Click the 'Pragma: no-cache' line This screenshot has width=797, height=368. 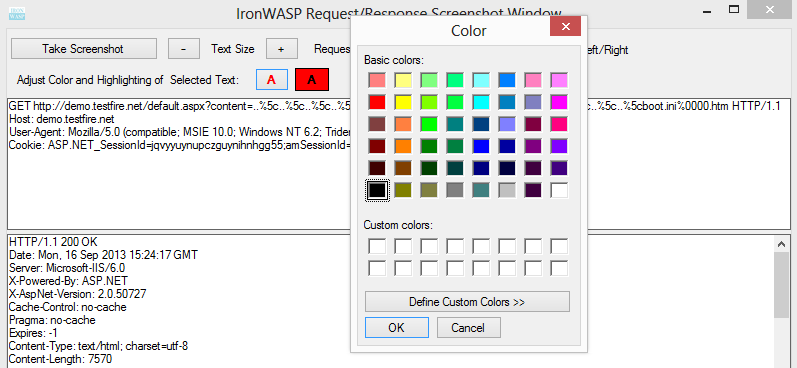point(52,320)
